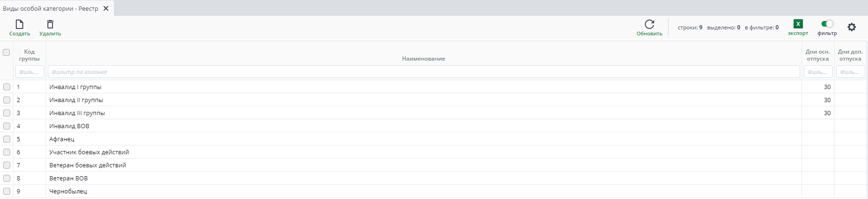Image resolution: width=868 pixels, height=199 pixels.
Task: Switch to Виды особой категории - Реестр tab
Action: [51, 8]
